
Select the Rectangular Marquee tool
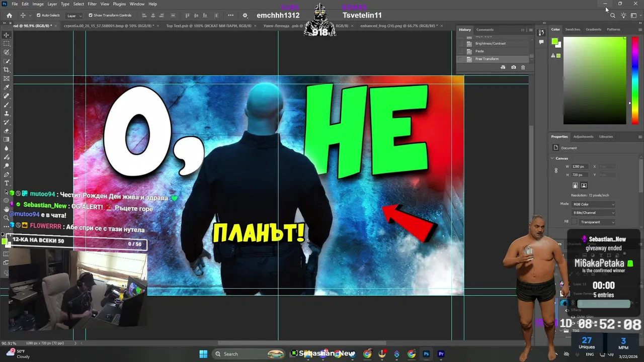[7, 43]
